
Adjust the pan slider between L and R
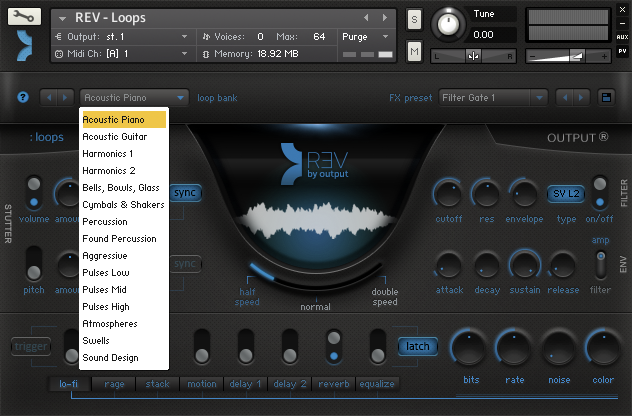[473, 56]
